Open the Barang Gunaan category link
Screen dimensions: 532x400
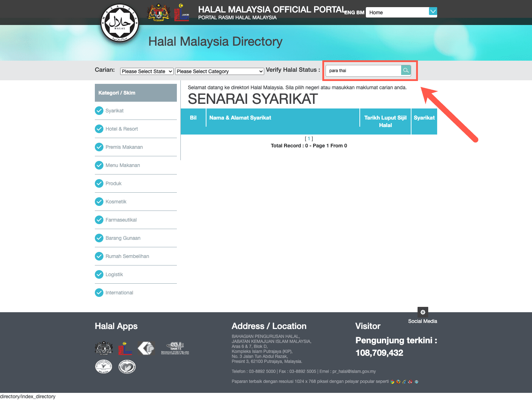123,238
